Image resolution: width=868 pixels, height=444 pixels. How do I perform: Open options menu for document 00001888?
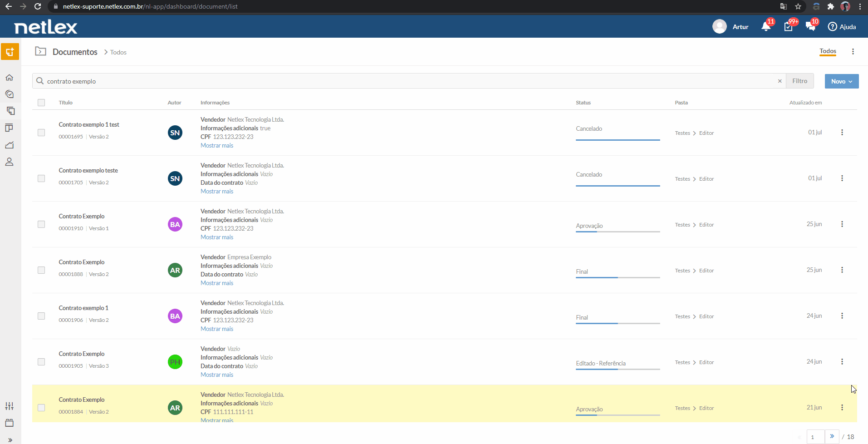(x=842, y=270)
